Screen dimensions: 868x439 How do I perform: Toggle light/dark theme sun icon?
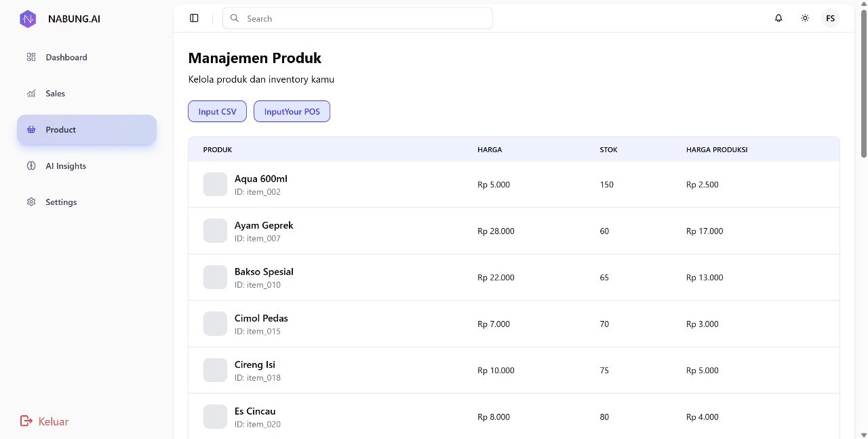click(x=805, y=18)
